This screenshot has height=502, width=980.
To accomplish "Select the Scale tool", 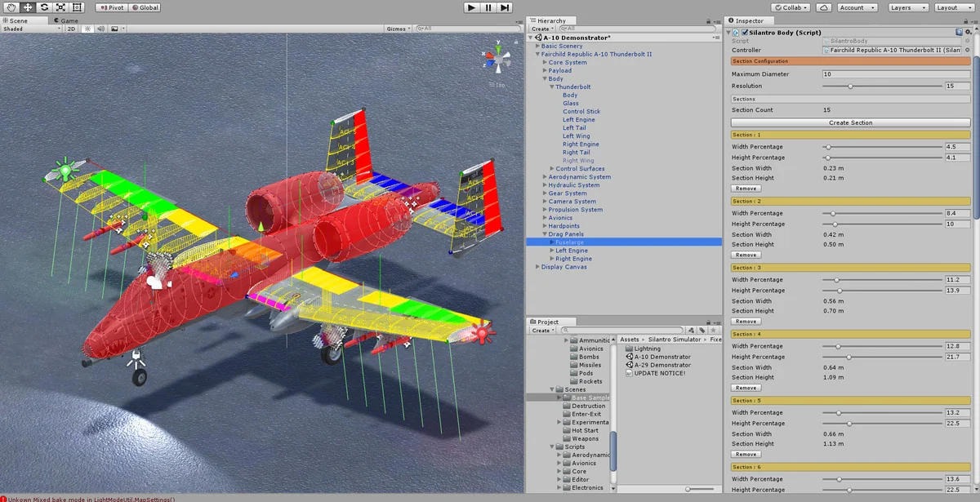I will click(60, 7).
